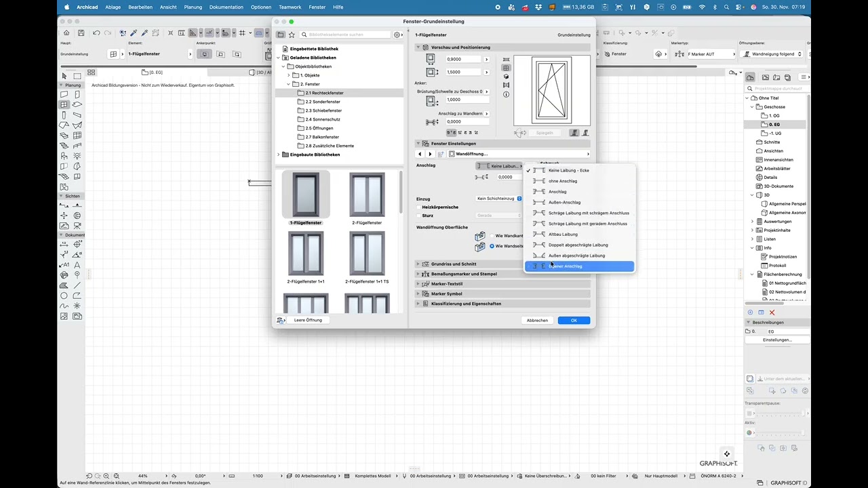Viewport: 868px width, 488px height.
Task: Select the Stair tool in the toolbox
Action: [x=64, y=146]
